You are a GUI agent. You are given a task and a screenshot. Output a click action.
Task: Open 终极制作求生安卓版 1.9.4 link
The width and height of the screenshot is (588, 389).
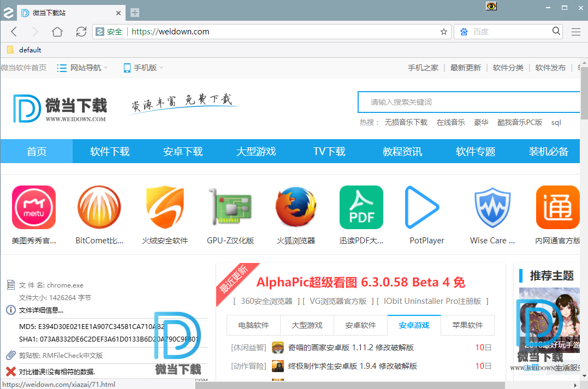pos(353,366)
